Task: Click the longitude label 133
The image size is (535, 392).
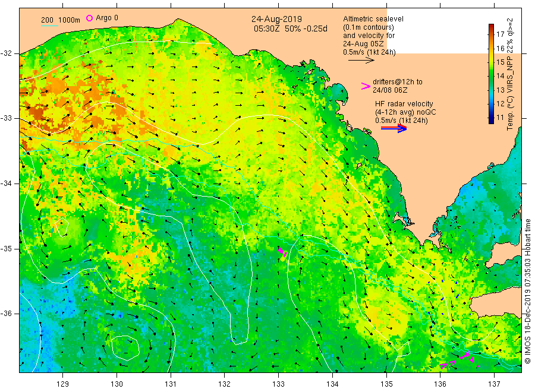Action: point(278,384)
